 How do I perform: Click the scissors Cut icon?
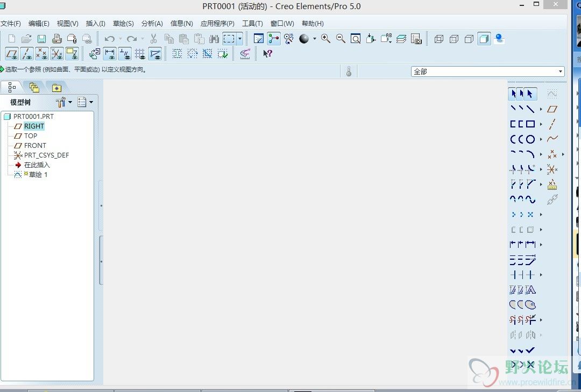(x=153, y=39)
